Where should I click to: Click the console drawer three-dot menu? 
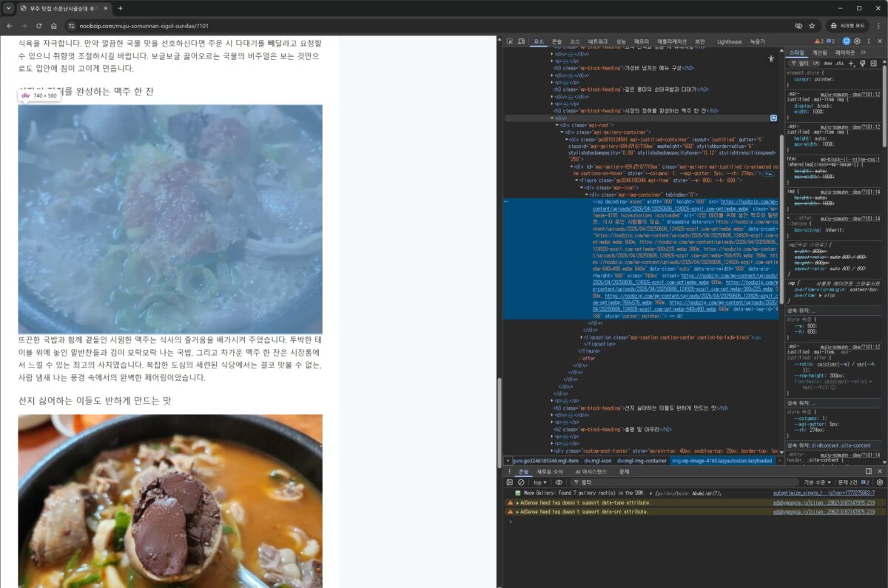[x=510, y=471]
